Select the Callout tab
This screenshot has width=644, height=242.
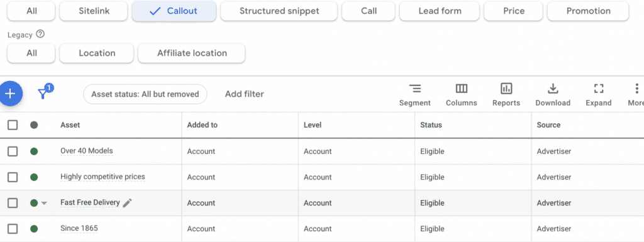(x=174, y=11)
